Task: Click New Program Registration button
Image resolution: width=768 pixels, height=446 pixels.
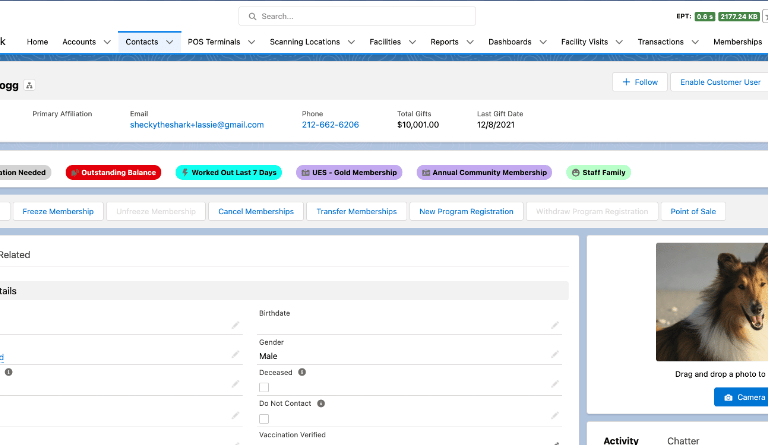Action: click(x=466, y=211)
